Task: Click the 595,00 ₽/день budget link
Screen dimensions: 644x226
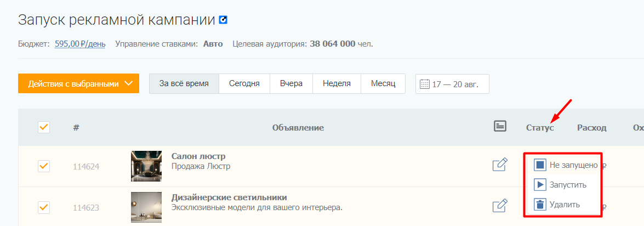Action: (80, 44)
